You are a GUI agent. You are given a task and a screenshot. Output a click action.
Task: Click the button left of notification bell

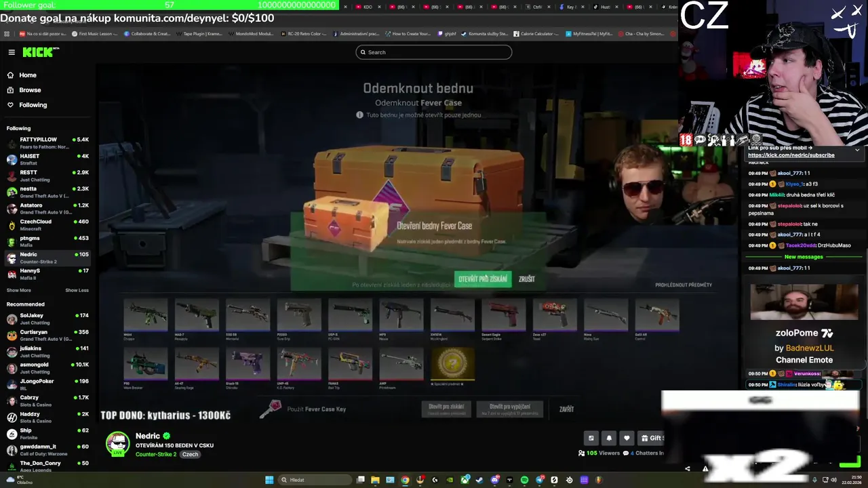[591, 439]
